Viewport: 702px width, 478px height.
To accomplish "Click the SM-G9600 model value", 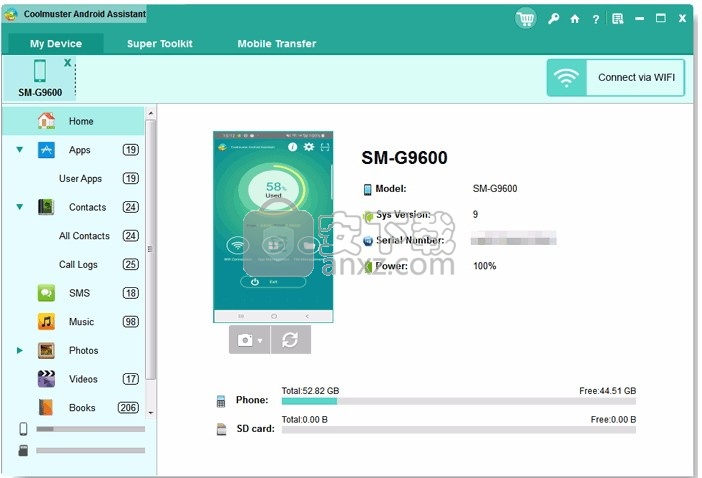I will 495,189.
